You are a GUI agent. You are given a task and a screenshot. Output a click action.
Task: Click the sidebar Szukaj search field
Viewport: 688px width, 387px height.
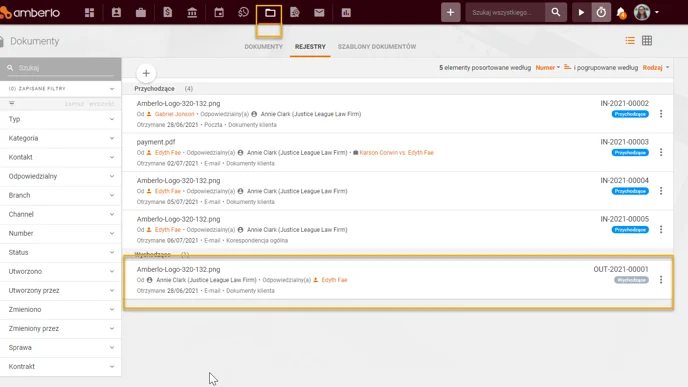(x=61, y=68)
